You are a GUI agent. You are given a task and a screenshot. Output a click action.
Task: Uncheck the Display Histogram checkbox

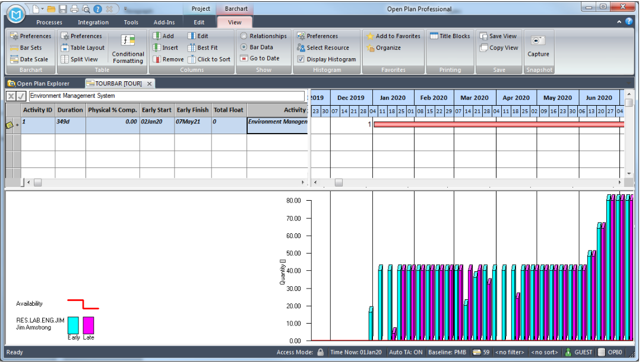pyautogui.click(x=301, y=59)
